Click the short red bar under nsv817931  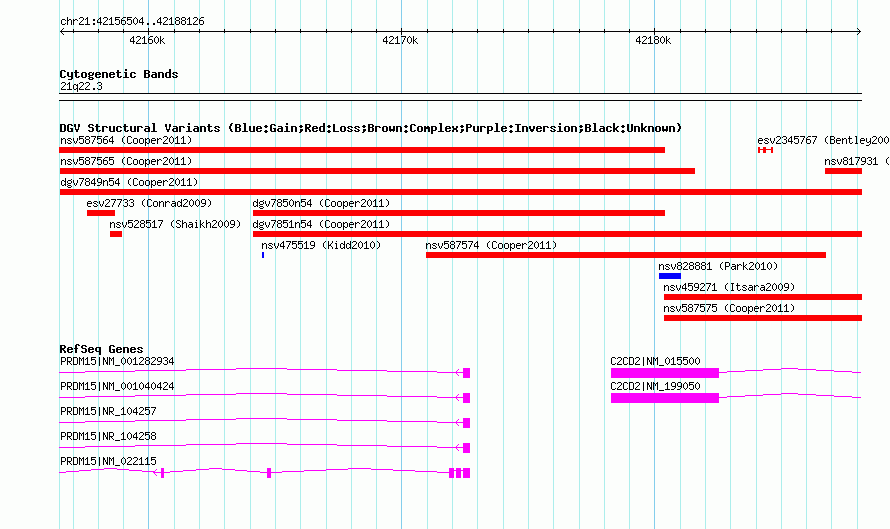click(x=843, y=171)
